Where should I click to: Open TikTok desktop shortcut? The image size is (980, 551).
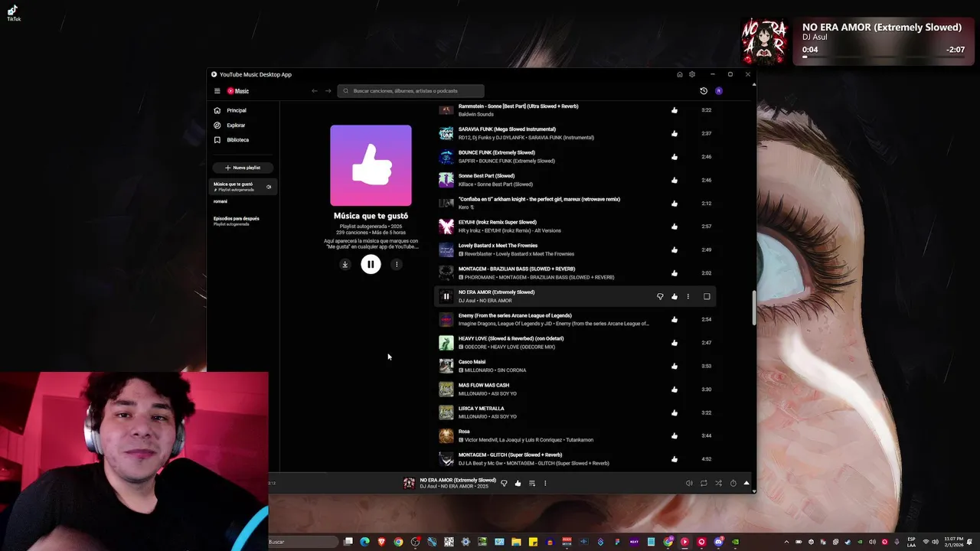coord(13,12)
